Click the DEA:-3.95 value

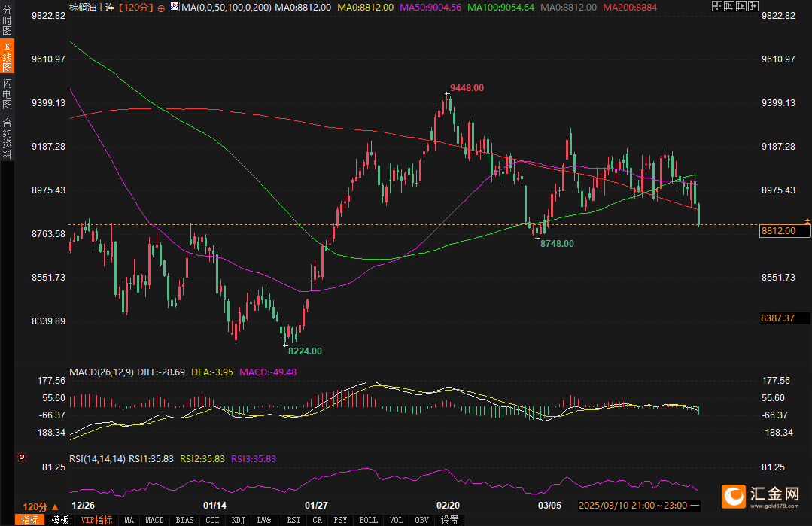tap(212, 372)
